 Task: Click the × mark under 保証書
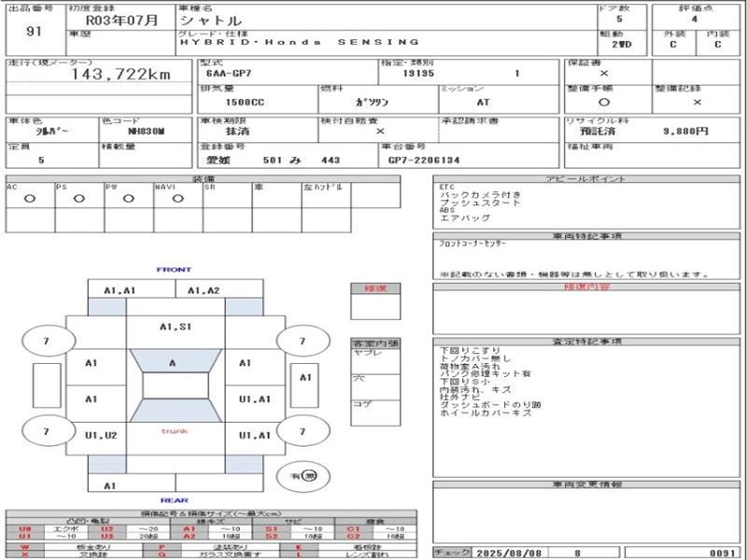click(603, 74)
